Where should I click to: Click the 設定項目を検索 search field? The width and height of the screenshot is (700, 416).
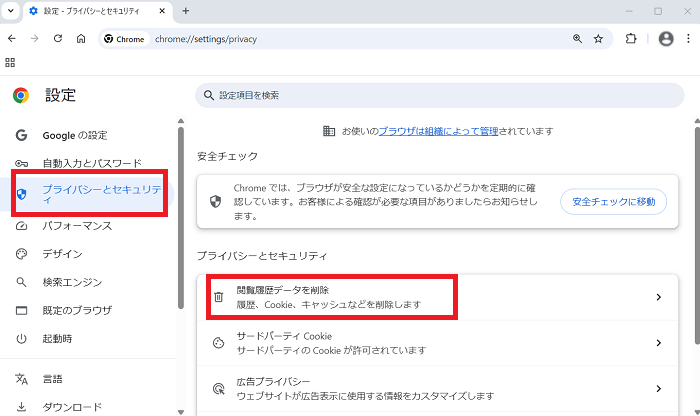point(439,95)
